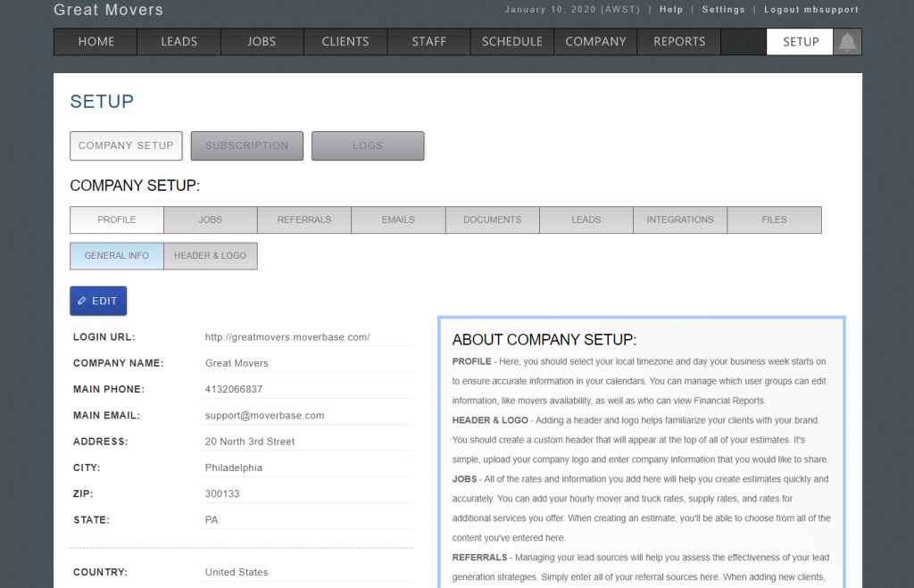Go to the Home page
This screenshot has height=588, width=914.
(96, 42)
